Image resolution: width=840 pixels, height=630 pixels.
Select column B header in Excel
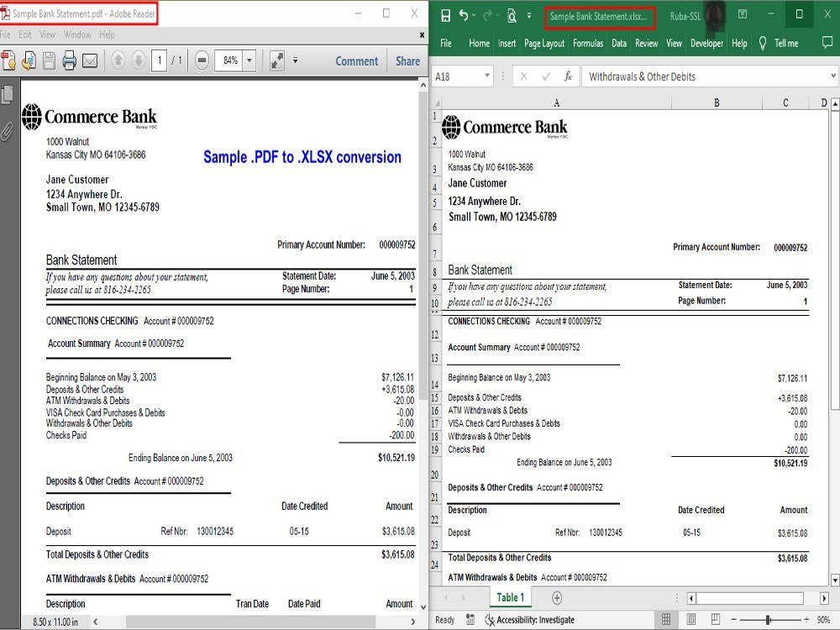click(x=717, y=102)
